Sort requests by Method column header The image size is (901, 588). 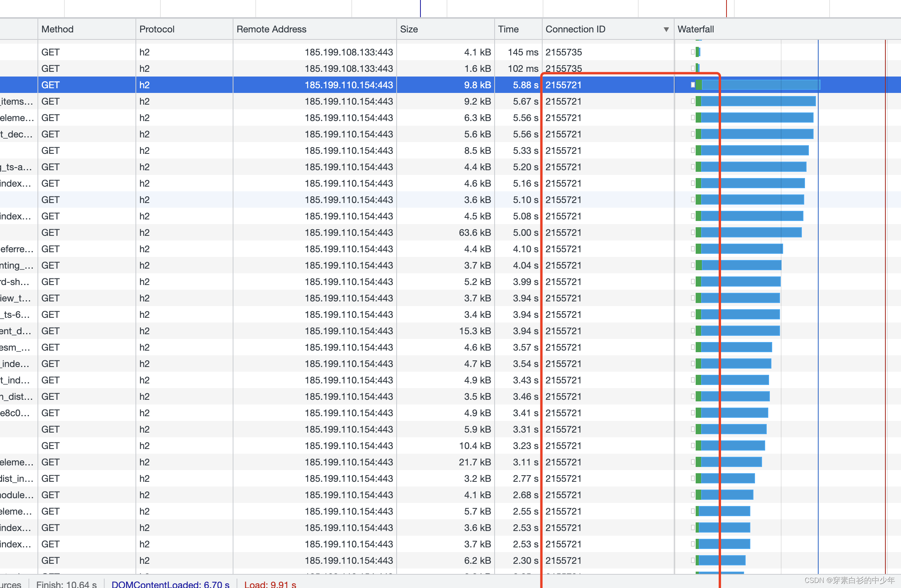tap(57, 29)
